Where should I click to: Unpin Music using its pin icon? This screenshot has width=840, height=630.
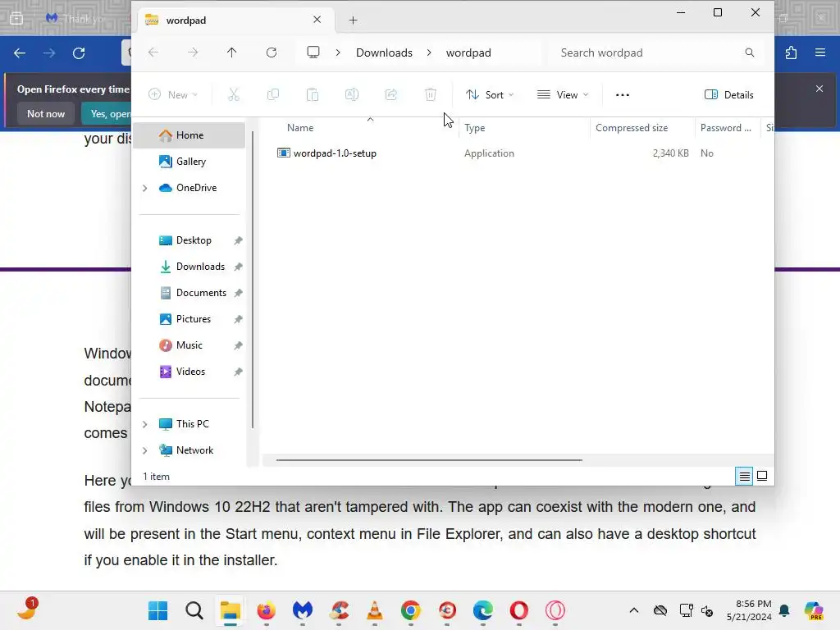pos(239,345)
